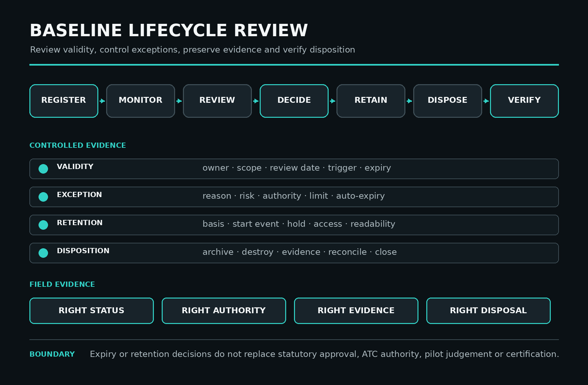
Task: Select the DISPOSITION row label
Action: pyautogui.click(x=83, y=251)
